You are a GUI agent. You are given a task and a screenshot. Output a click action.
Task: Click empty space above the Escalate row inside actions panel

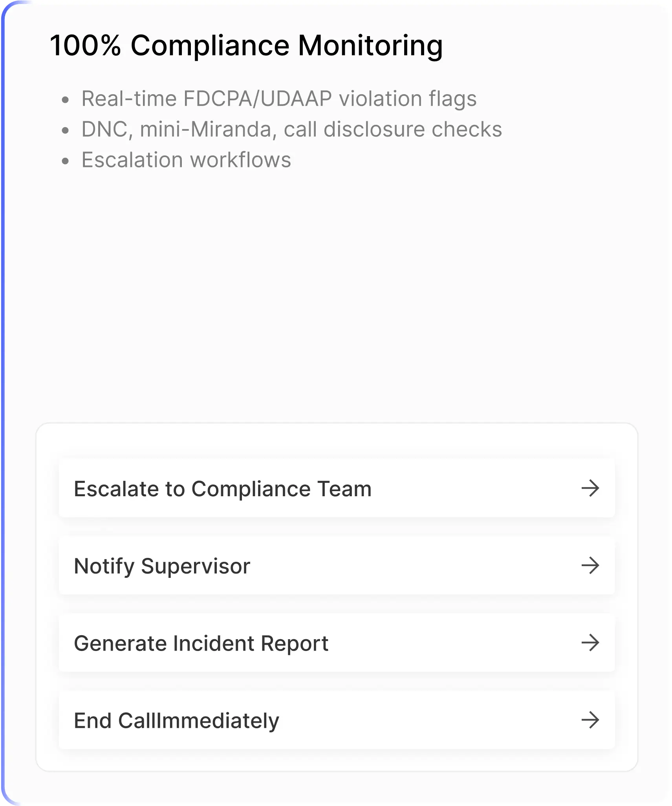(x=337, y=440)
